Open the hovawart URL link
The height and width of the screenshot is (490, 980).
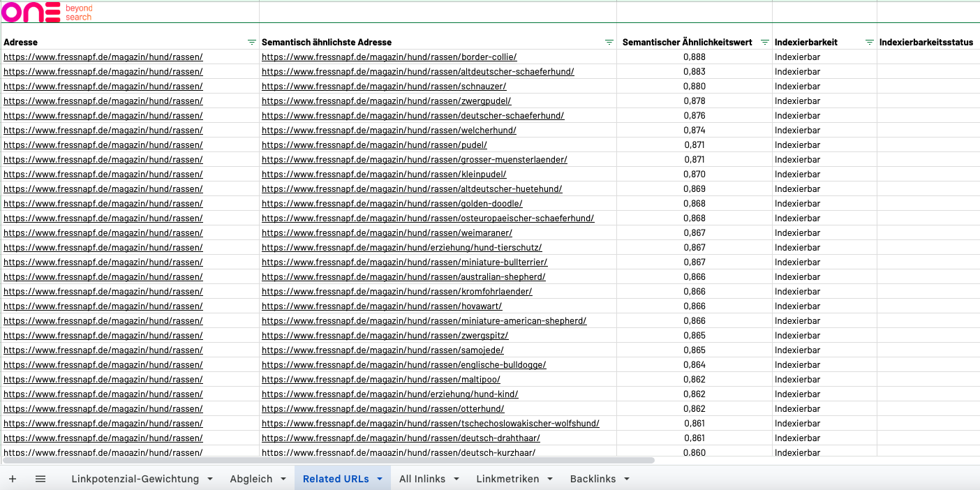pos(382,306)
